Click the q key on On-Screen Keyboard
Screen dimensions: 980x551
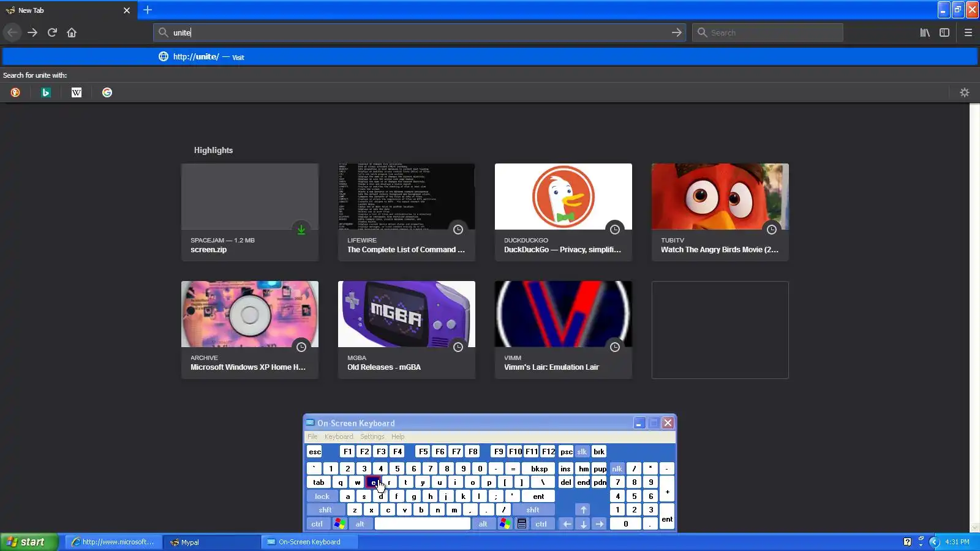point(341,482)
